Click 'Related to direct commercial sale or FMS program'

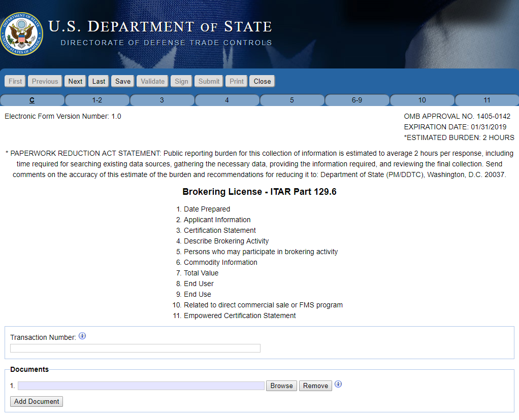click(x=263, y=305)
